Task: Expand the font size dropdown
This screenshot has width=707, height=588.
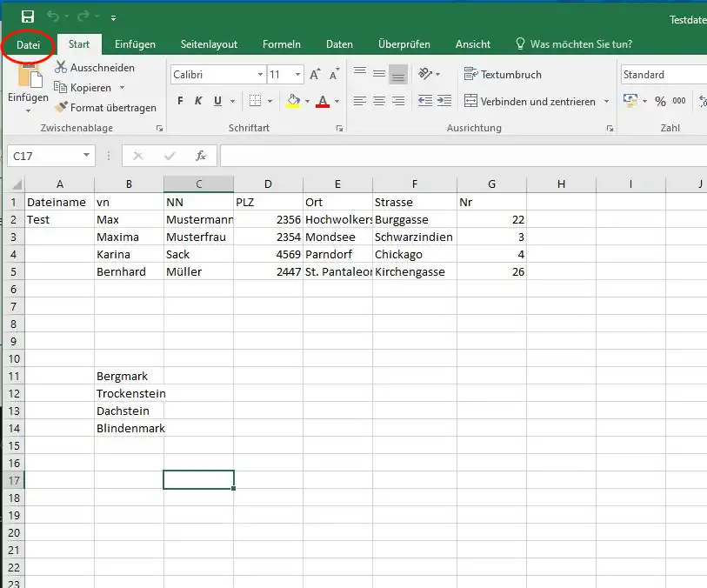Action: point(297,75)
